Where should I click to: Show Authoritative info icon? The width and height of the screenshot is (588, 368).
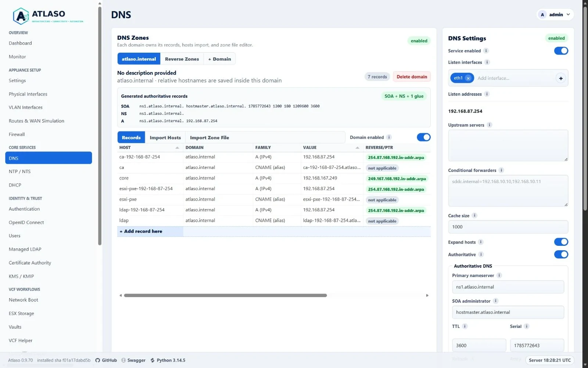pos(481,254)
